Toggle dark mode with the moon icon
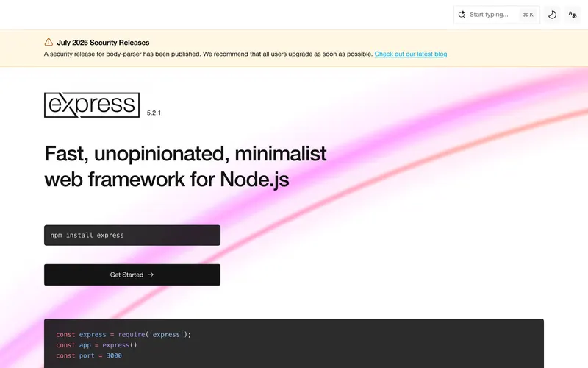Viewport: 588px width, 368px height. click(x=552, y=15)
